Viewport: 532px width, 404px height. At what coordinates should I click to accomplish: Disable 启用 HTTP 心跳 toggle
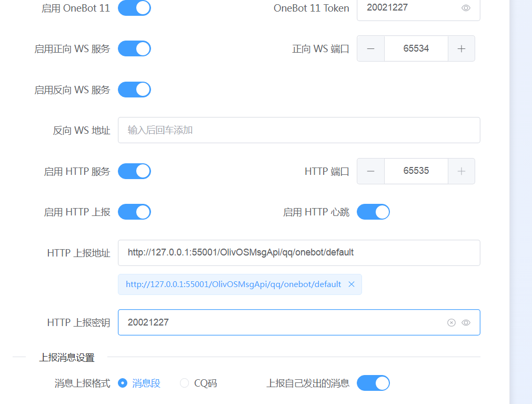click(373, 212)
